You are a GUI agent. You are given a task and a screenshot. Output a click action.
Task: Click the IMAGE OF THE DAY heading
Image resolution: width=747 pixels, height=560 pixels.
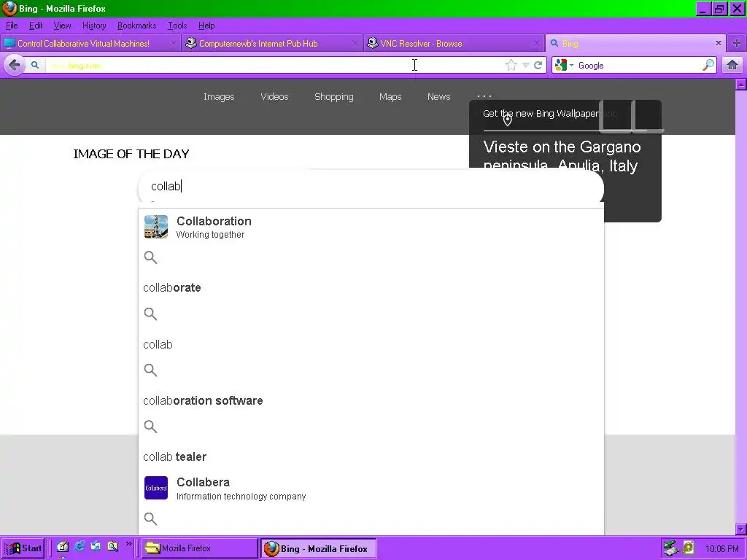pyautogui.click(x=131, y=154)
